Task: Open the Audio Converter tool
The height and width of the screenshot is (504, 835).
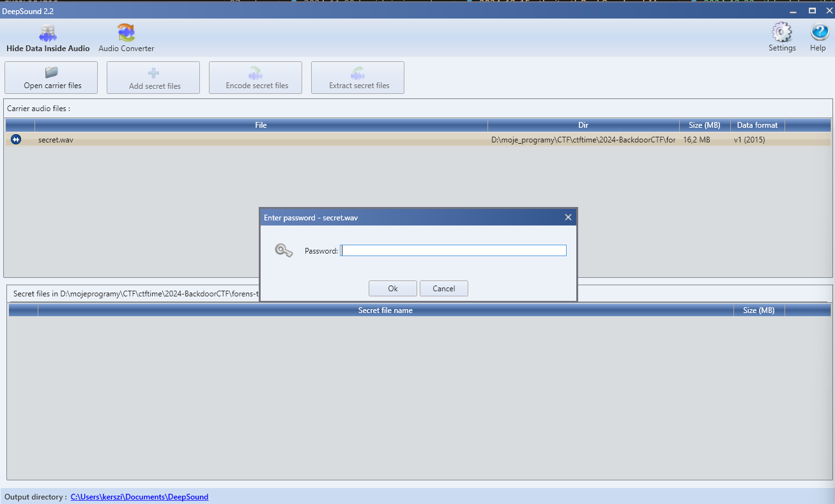Action: [126, 33]
